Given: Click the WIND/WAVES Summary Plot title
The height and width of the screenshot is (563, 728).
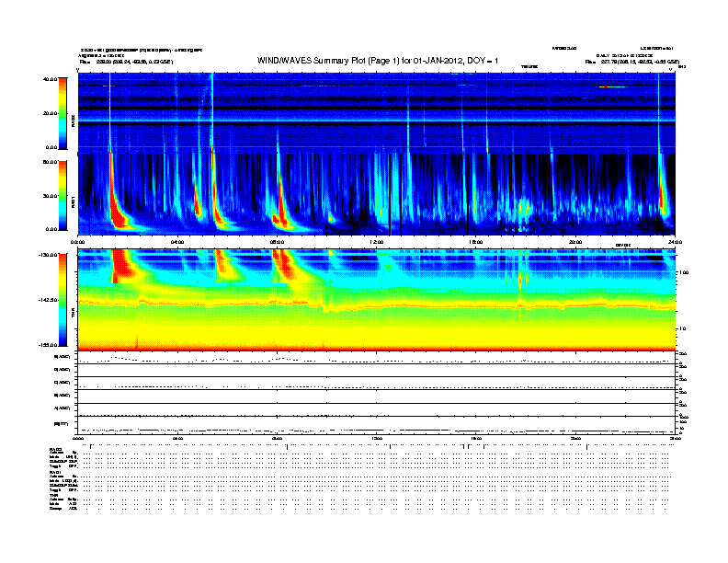Looking at the screenshot, I should (x=378, y=61).
